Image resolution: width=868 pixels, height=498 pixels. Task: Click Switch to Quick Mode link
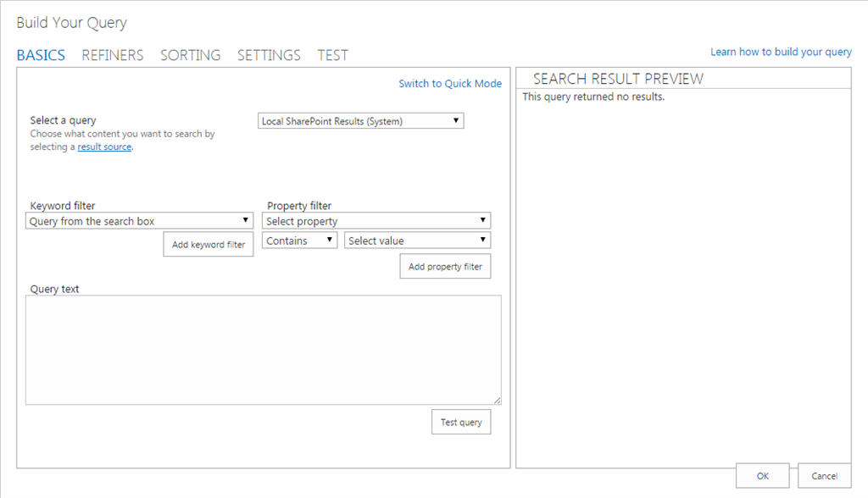450,83
